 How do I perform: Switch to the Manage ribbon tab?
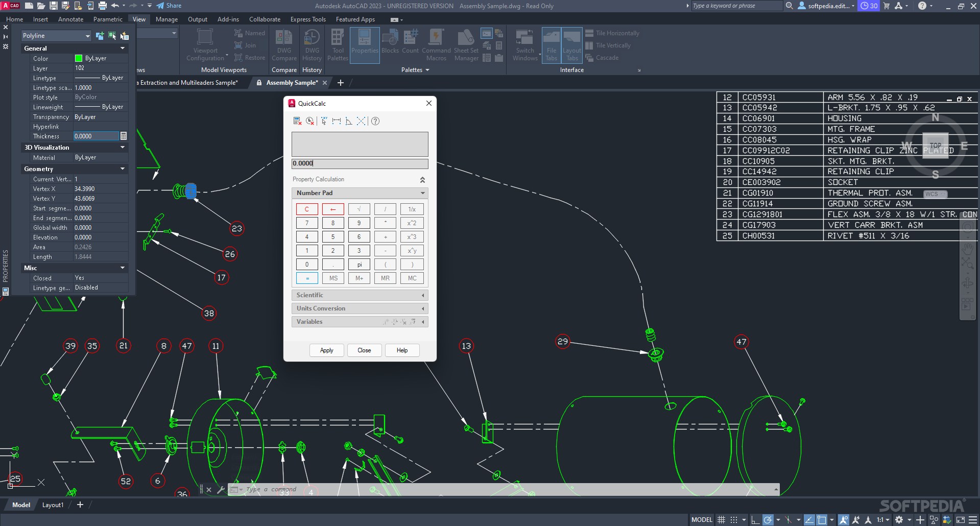(166, 19)
